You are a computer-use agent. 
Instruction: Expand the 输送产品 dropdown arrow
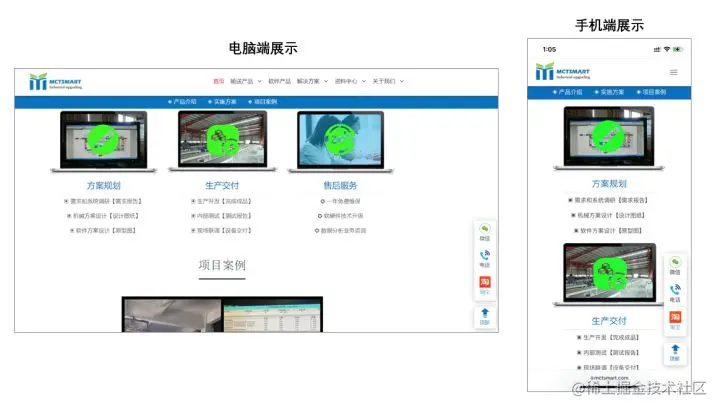(x=259, y=81)
